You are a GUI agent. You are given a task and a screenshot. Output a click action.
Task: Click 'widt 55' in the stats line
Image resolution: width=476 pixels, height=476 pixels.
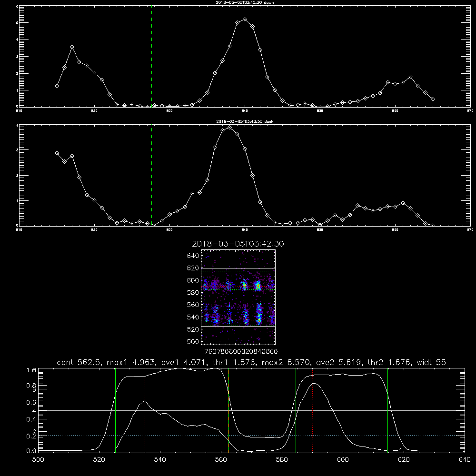pos(431,362)
